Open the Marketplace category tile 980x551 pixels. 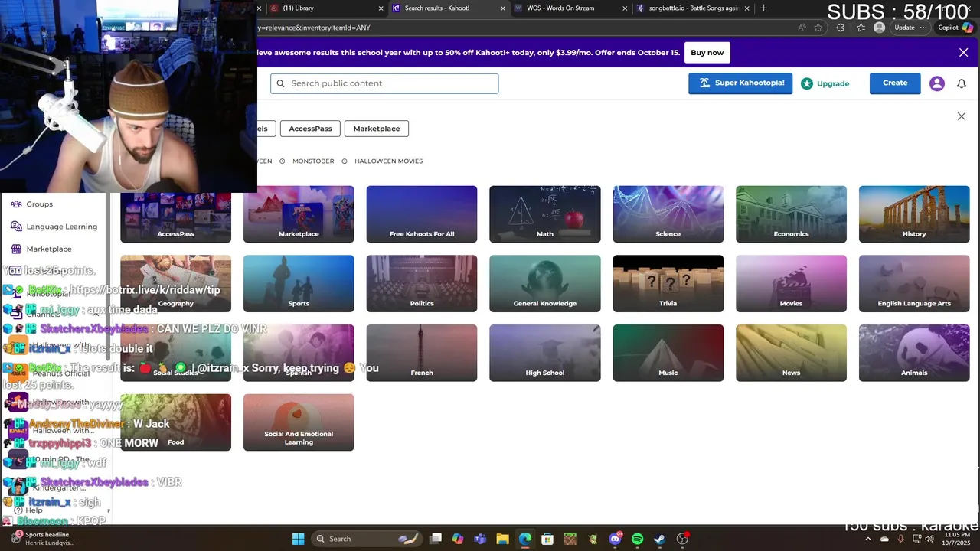[x=299, y=214]
